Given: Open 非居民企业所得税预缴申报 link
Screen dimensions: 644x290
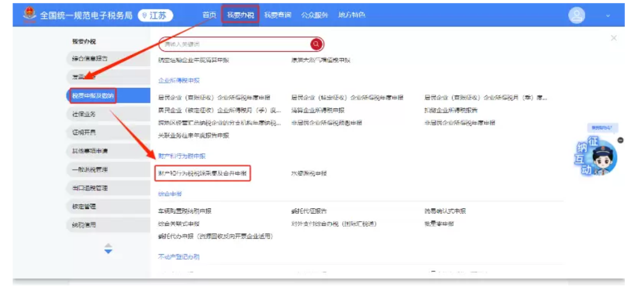Looking at the screenshot, I should 326,123.
